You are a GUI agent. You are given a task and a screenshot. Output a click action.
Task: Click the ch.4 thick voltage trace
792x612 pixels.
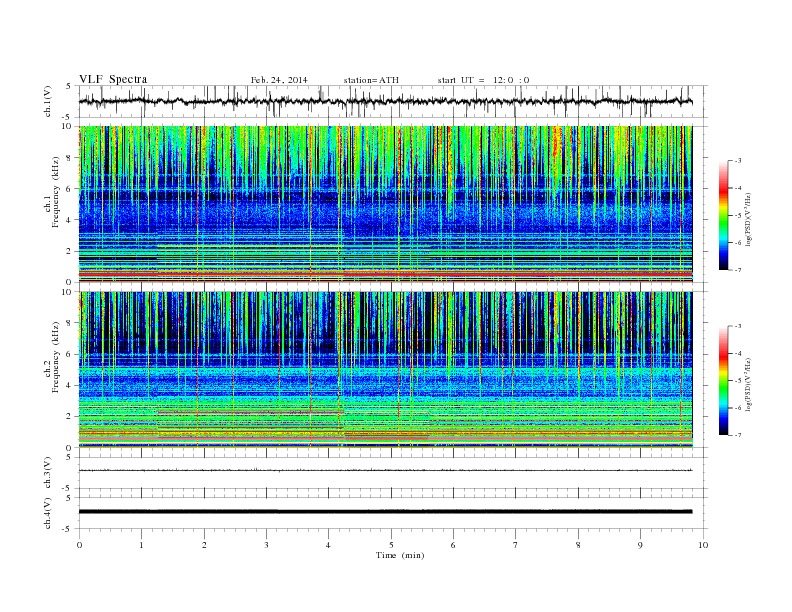(385, 512)
